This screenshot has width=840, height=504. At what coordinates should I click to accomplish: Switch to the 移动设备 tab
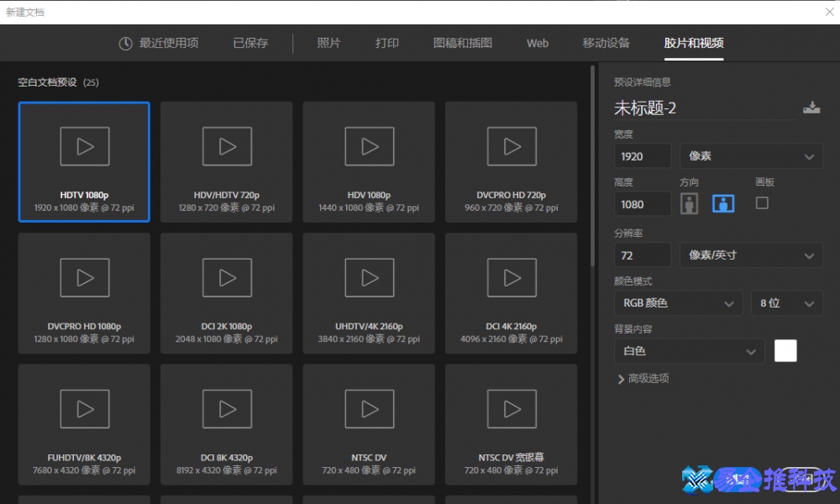[x=606, y=44]
